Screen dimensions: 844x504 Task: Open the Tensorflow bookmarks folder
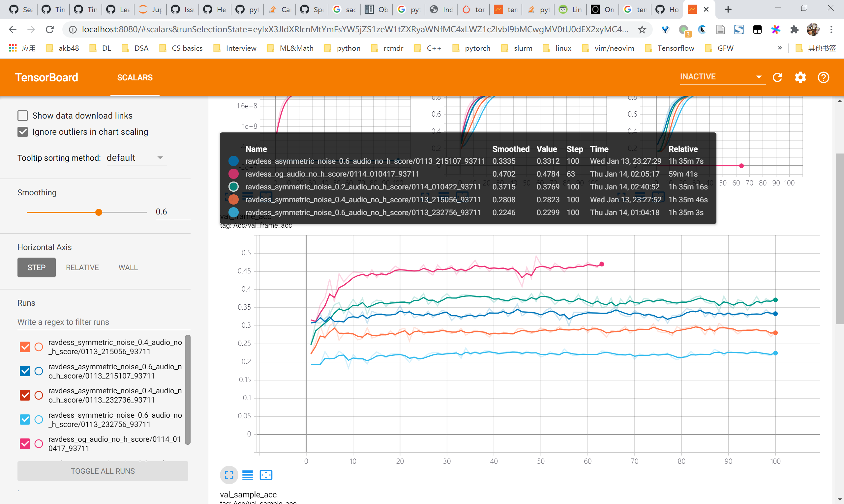point(669,48)
